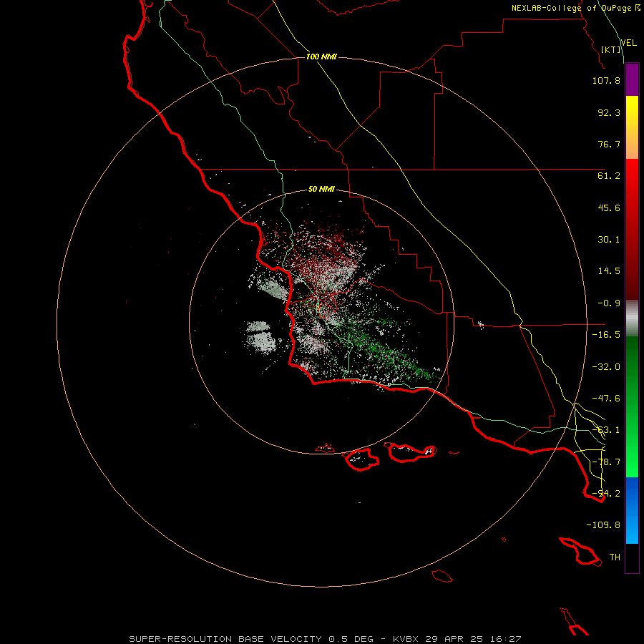Select the 45.6 legend value

[x=609, y=208]
